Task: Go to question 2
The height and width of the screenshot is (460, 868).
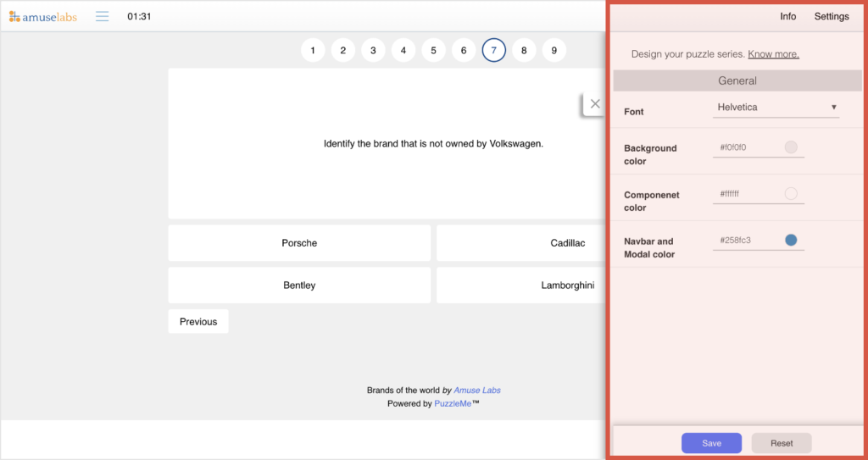Action: click(x=343, y=50)
